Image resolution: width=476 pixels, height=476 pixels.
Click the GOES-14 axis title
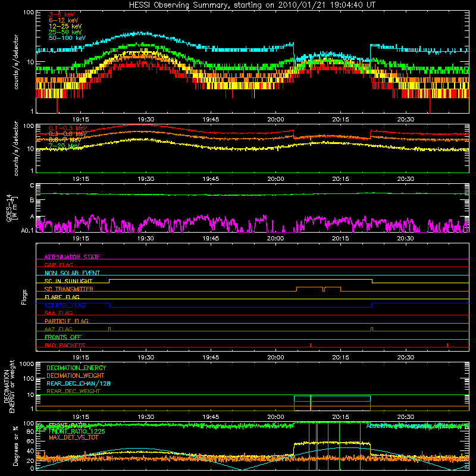click(12, 208)
